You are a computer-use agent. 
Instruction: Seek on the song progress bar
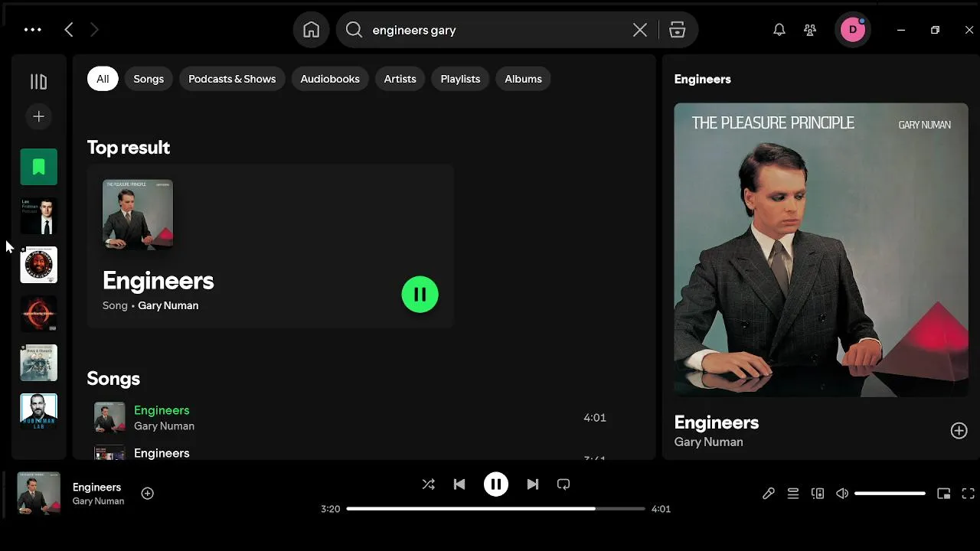pos(495,509)
